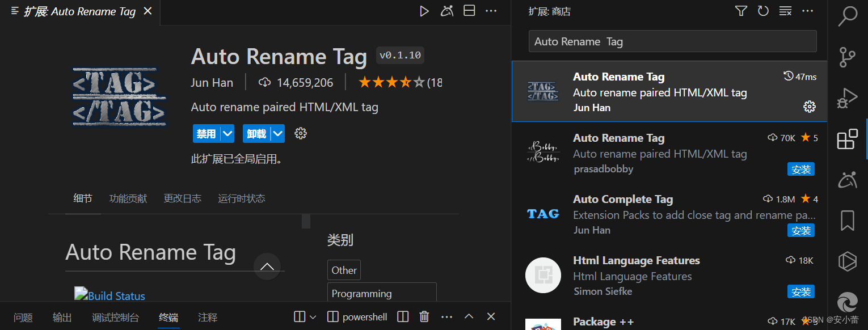Select Auto Rename Tag by Jun Han in list
Screen dimensions: 868x330
pyautogui.click(x=669, y=91)
